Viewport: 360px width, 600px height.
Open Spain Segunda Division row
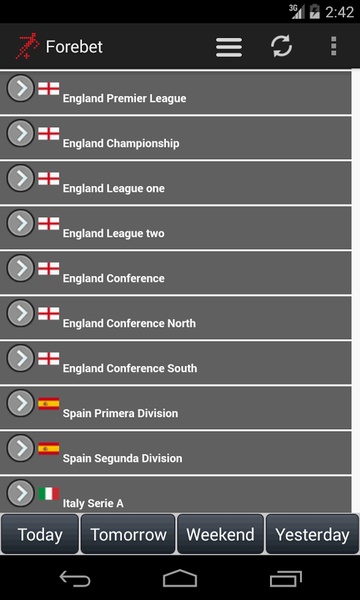pos(176,453)
